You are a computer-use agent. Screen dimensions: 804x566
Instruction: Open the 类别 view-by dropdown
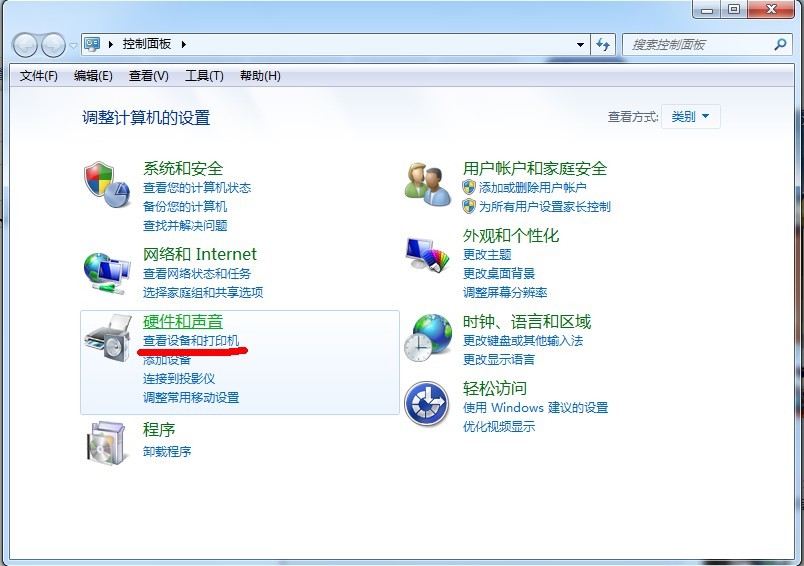point(691,117)
